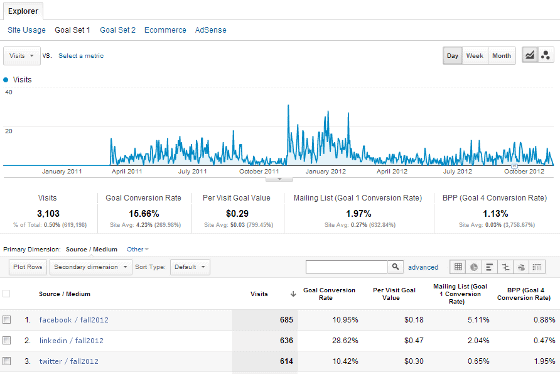This screenshot has height=374, width=560.
Task: Open the Visits metric dropdown
Action: [22, 56]
